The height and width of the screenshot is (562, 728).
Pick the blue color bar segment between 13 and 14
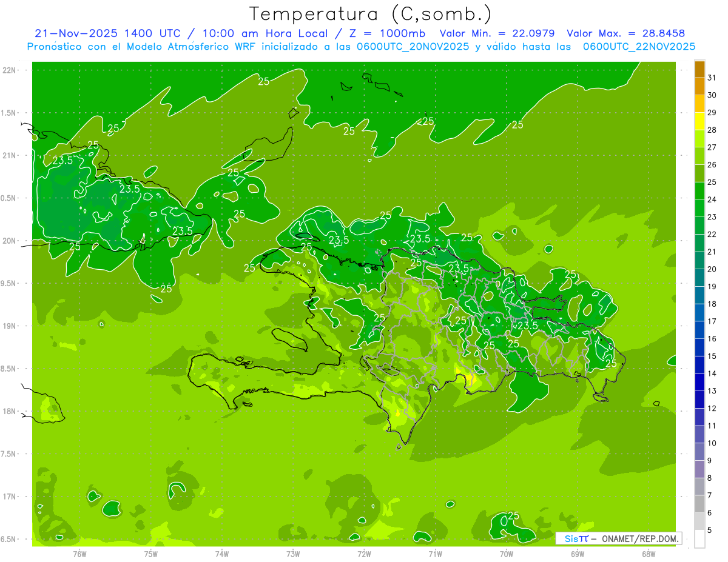tap(699, 382)
